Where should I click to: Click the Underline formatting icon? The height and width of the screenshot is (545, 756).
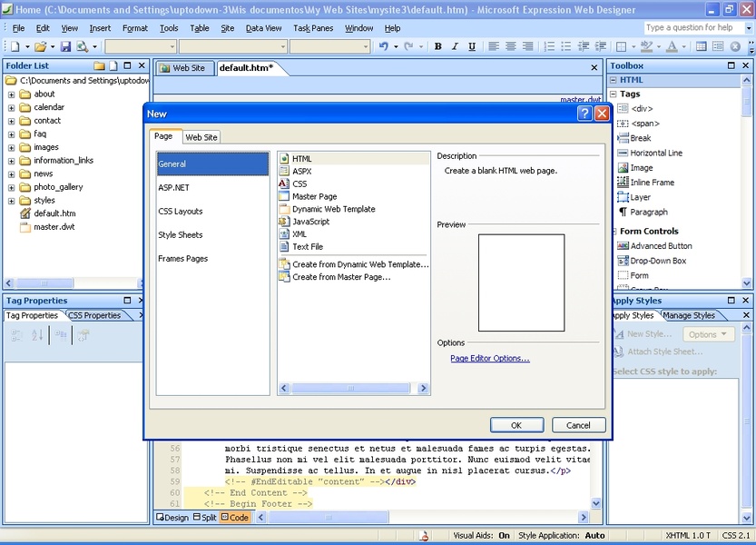click(472, 46)
